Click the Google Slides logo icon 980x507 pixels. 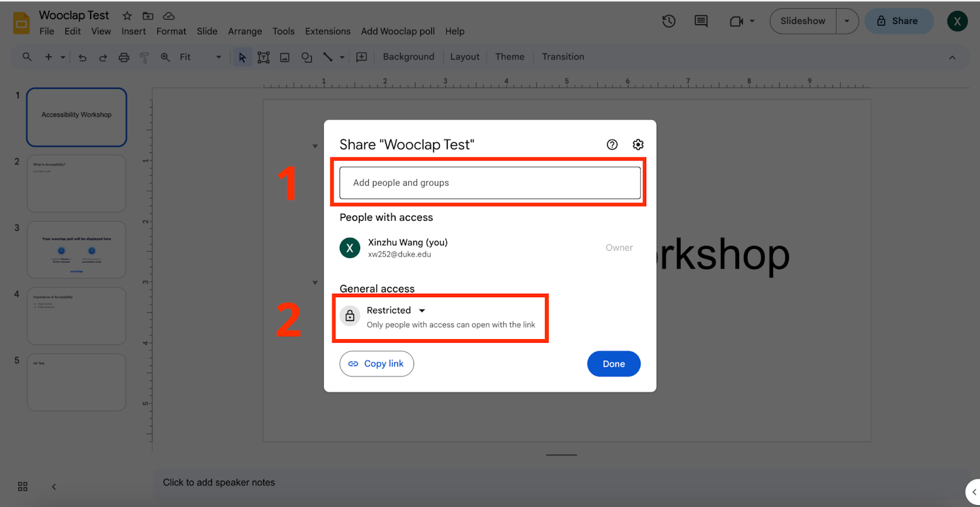(x=21, y=23)
